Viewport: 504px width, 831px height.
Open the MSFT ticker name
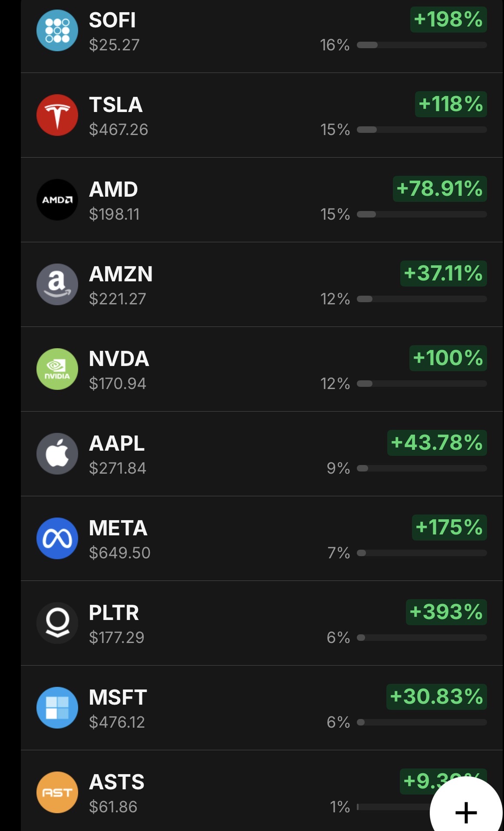tap(118, 697)
